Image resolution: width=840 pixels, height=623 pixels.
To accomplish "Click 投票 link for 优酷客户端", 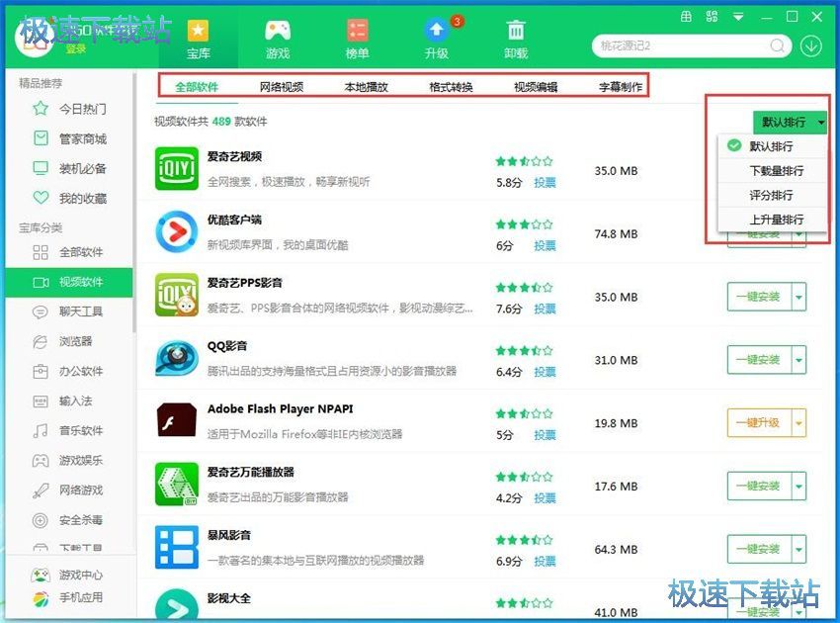I will point(545,246).
